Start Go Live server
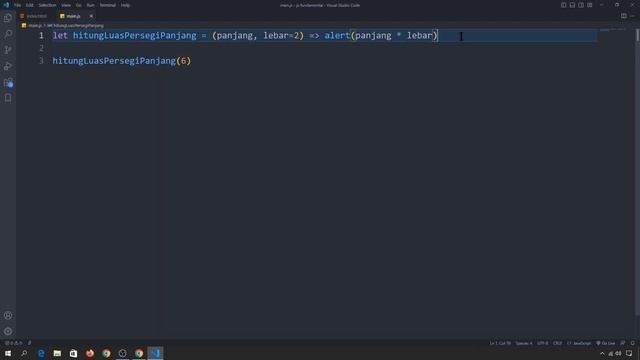The height and width of the screenshot is (360, 640). tap(606, 343)
